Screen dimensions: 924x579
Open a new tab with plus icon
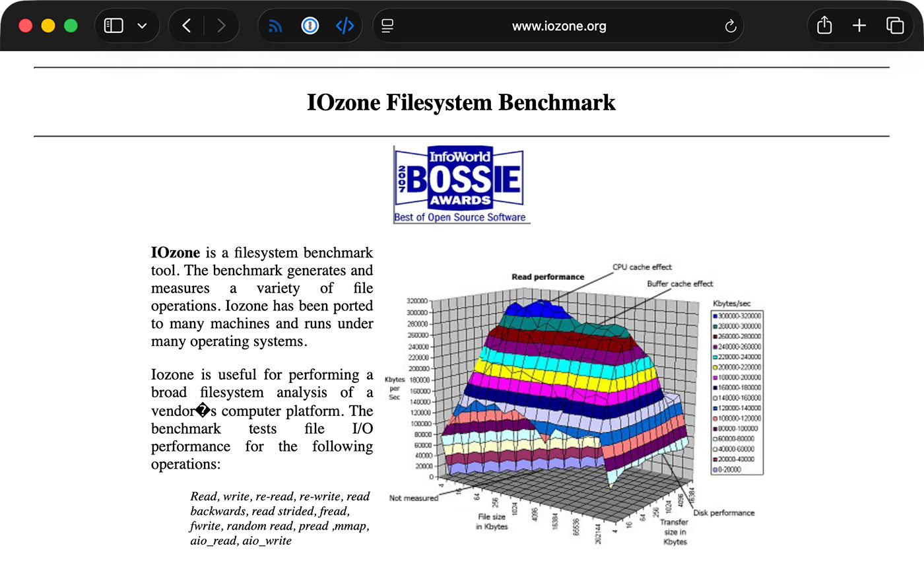(x=859, y=26)
